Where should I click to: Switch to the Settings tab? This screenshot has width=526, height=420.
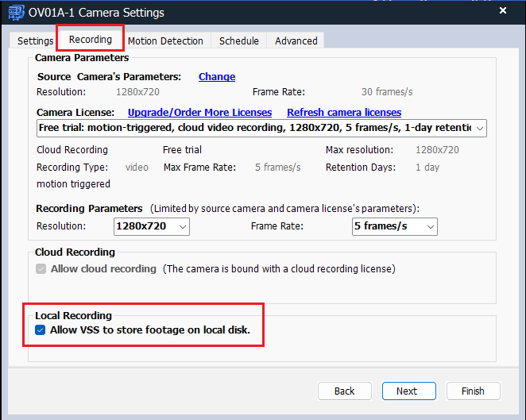pyautogui.click(x=36, y=40)
